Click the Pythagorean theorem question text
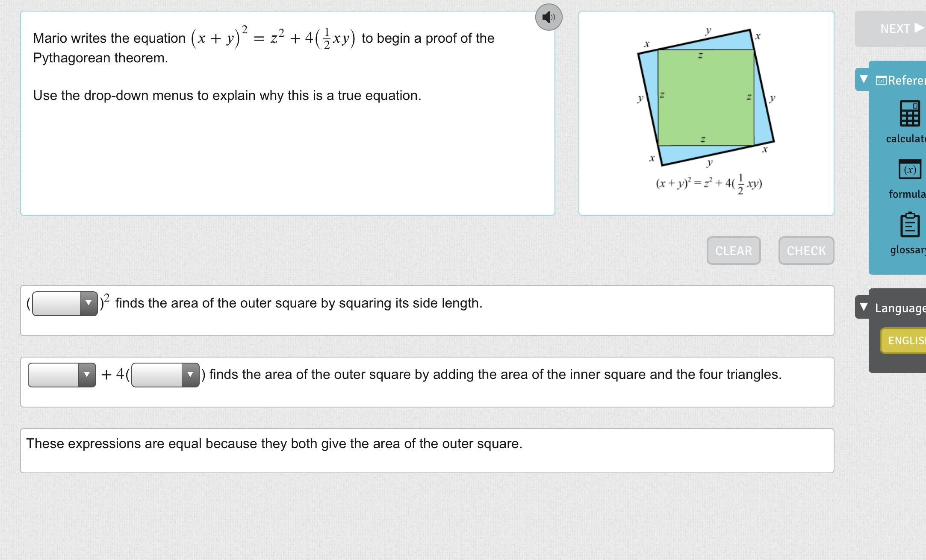This screenshot has width=926, height=560. pyautogui.click(x=263, y=47)
